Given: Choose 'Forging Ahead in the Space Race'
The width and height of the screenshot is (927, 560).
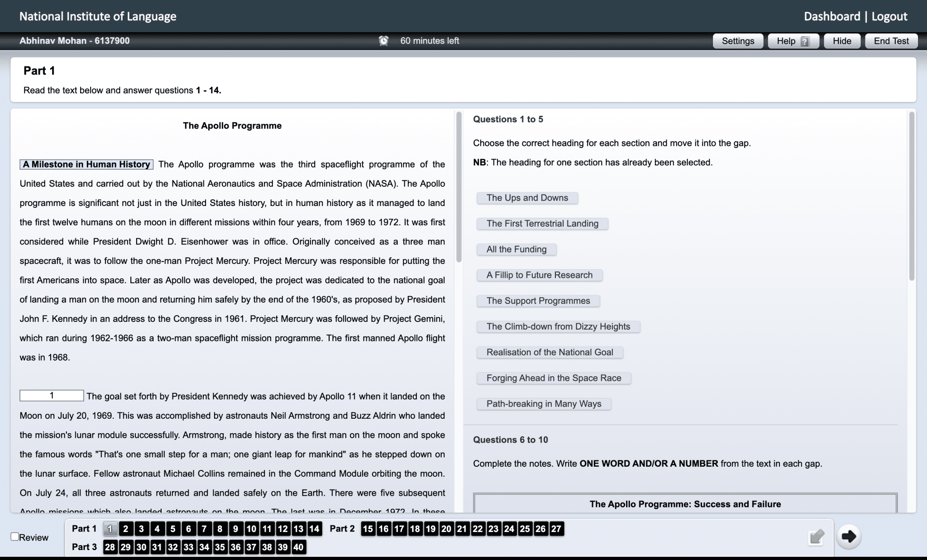Looking at the screenshot, I should 554,378.
